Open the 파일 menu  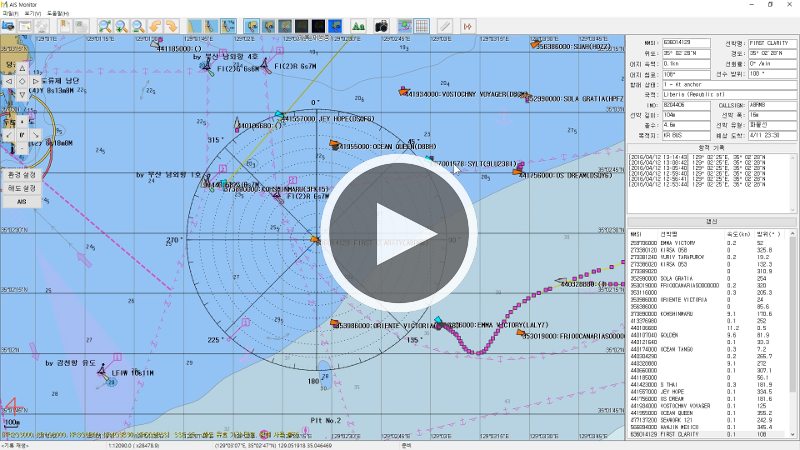pyautogui.click(x=11, y=13)
